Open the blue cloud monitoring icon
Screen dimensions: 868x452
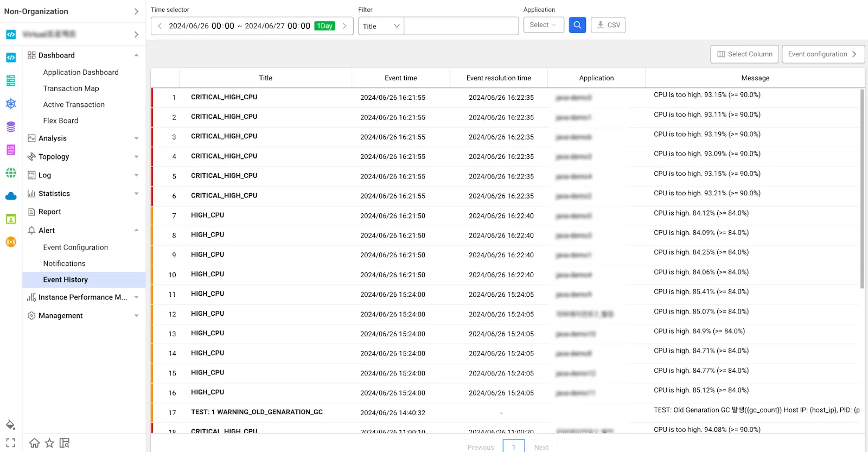click(11, 196)
